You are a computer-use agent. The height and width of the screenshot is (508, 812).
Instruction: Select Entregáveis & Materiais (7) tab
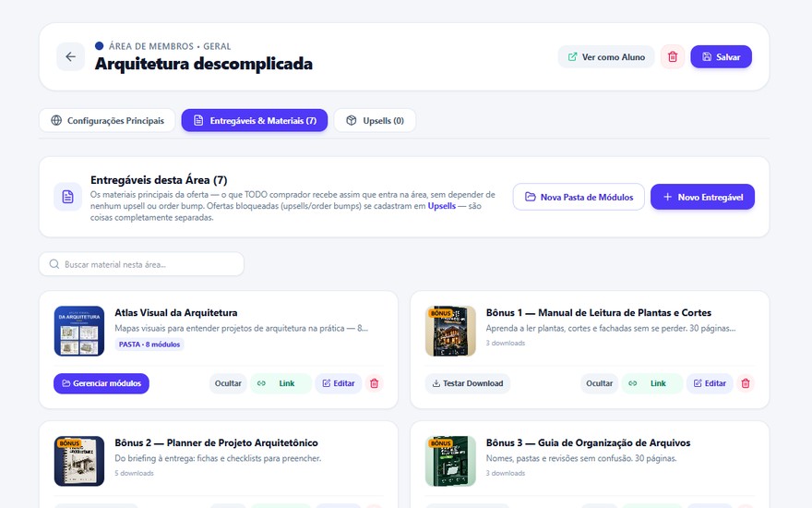coord(255,120)
